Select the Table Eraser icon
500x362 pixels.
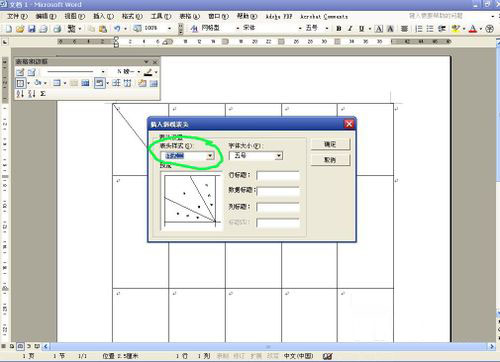pos(32,72)
